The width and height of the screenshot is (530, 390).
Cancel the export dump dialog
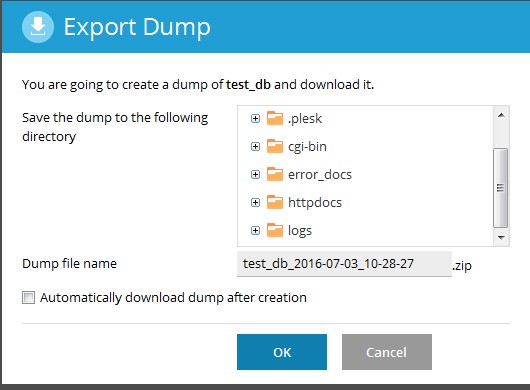click(x=387, y=352)
